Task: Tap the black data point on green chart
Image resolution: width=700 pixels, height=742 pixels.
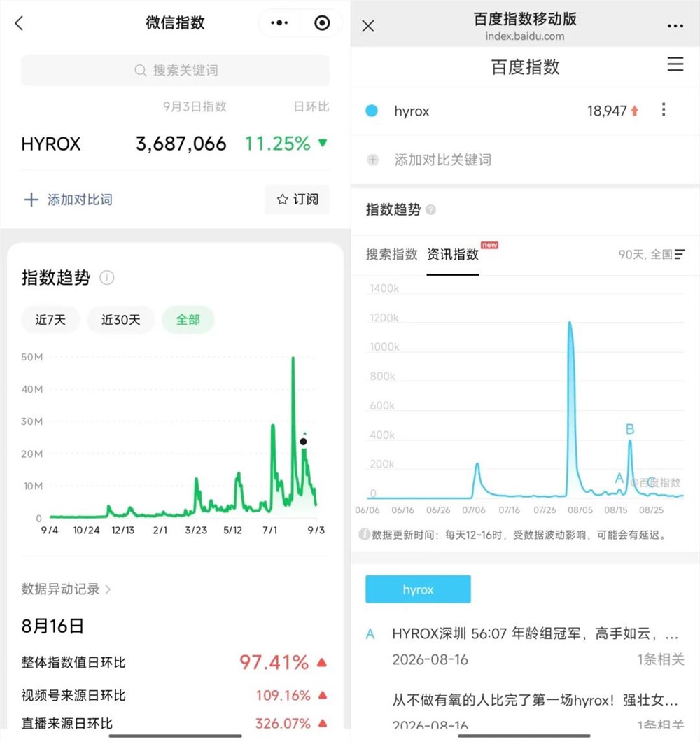Action: click(x=303, y=442)
